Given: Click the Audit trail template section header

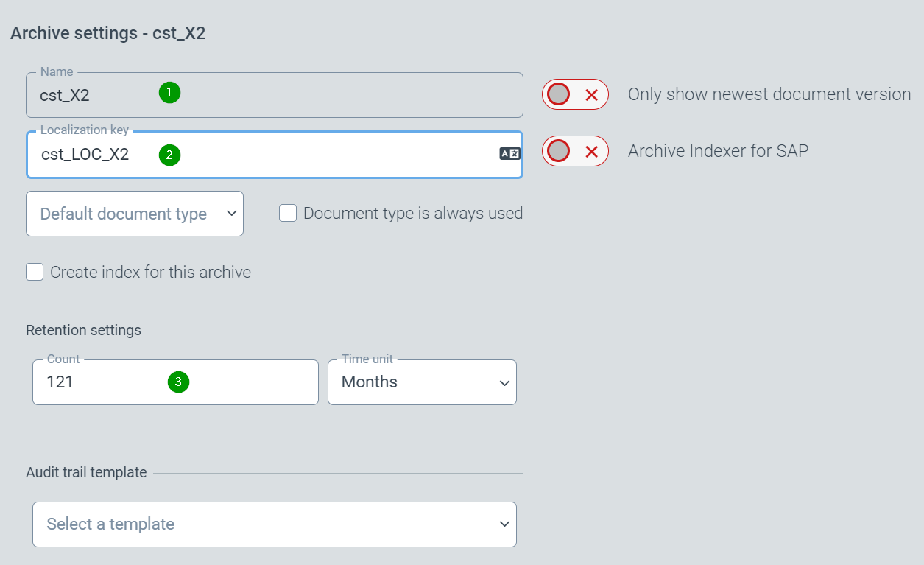Looking at the screenshot, I should click(86, 472).
